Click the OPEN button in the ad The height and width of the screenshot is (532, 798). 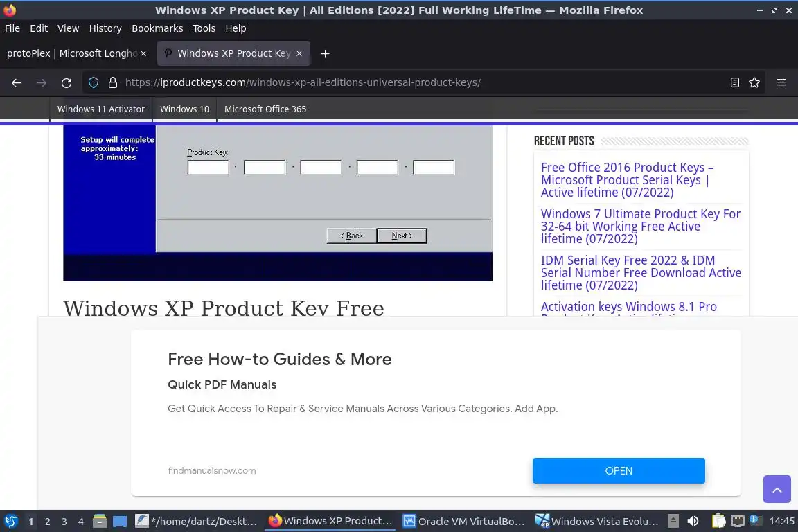[619, 471]
